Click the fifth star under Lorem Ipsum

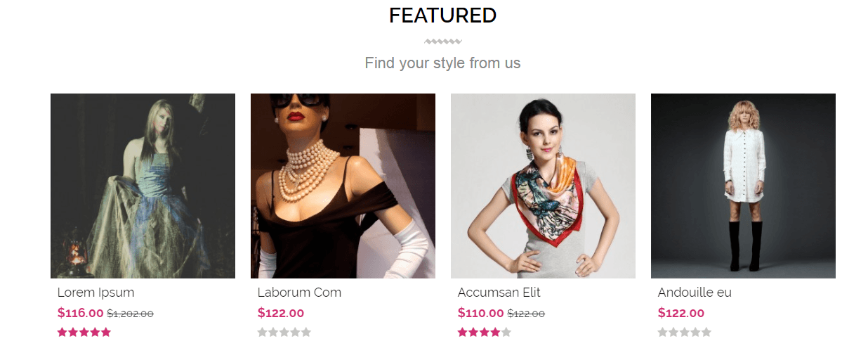click(106, 332)
